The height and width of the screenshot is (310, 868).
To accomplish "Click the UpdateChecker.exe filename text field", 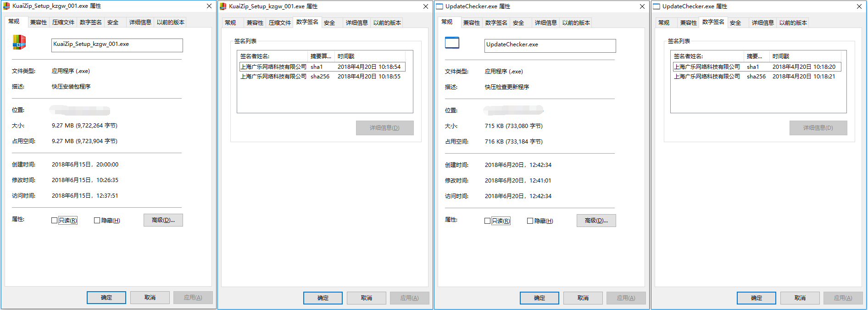I will tap(550, 45).
